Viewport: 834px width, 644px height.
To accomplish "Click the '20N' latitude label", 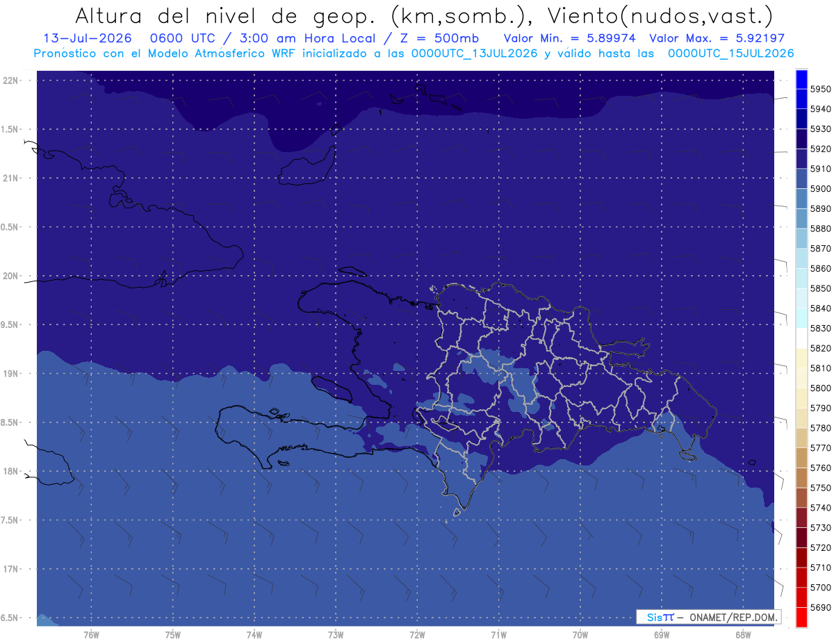I will click(12, 276).
